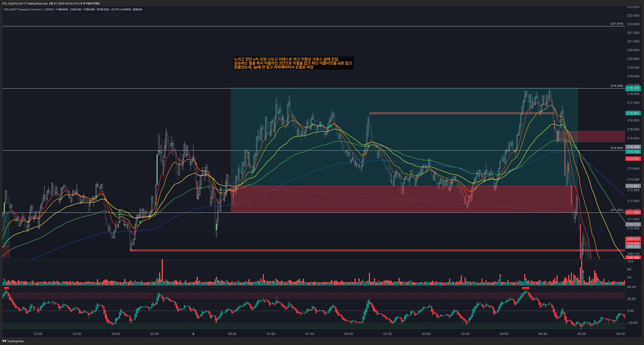Click the 02:30 time axis label
This screenshot has width=644, height=345.
pos(388,334)
